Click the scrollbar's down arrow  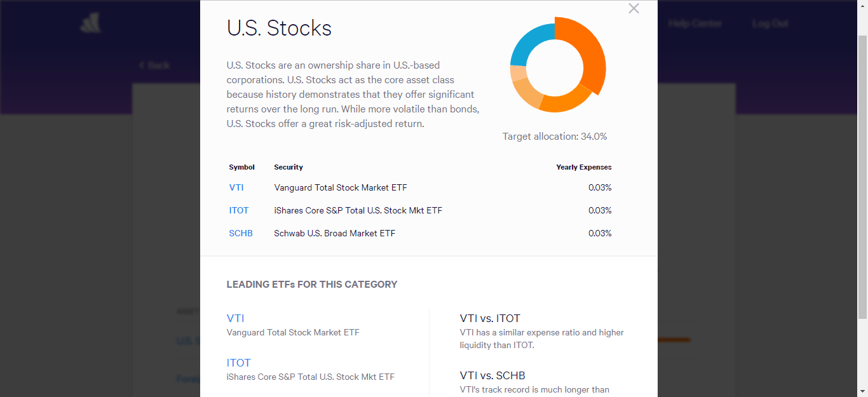862,392
